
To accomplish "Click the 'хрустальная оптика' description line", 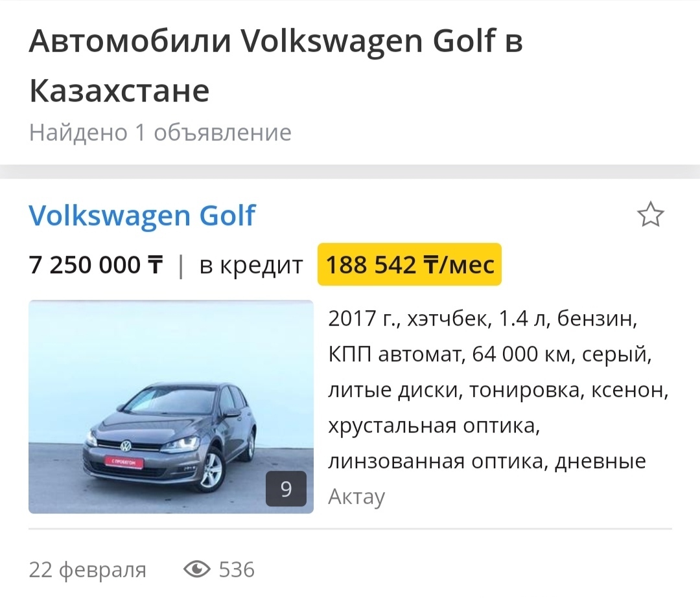I will click(434, 425).
